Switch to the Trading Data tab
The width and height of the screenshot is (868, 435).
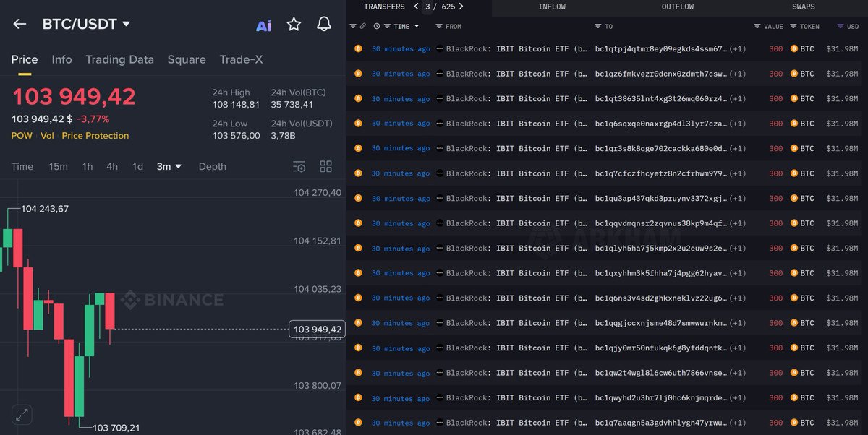(x=119, y=59)
